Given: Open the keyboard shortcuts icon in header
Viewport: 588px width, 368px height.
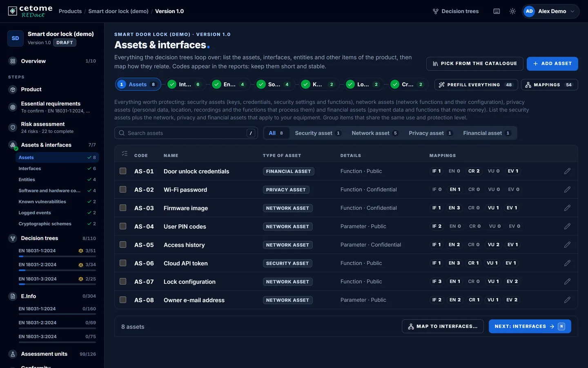Looking at the screenshot, I should point(497,11).
